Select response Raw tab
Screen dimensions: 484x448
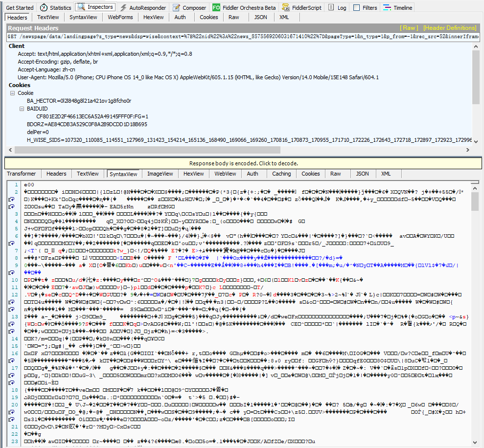(336, 174)
